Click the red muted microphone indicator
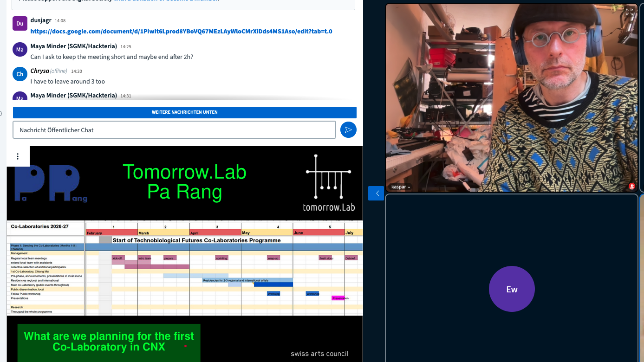This screenshot has height=362, width=644. coord(631,186)
